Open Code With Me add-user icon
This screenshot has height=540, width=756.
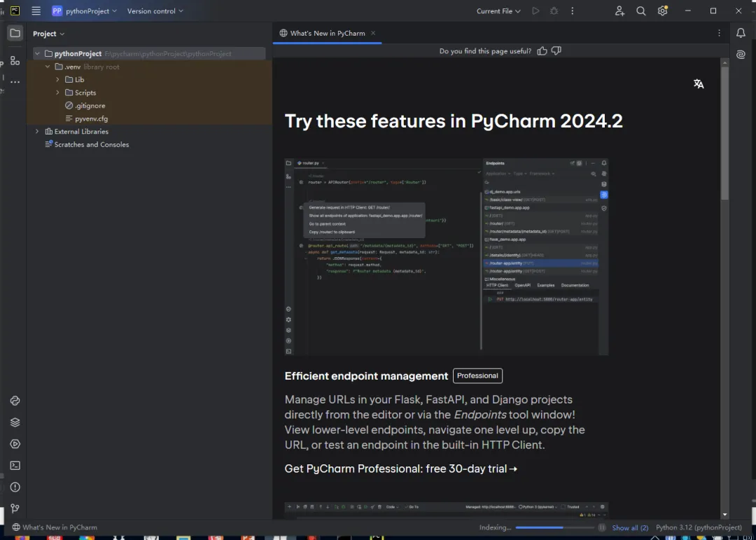[619, 11]
